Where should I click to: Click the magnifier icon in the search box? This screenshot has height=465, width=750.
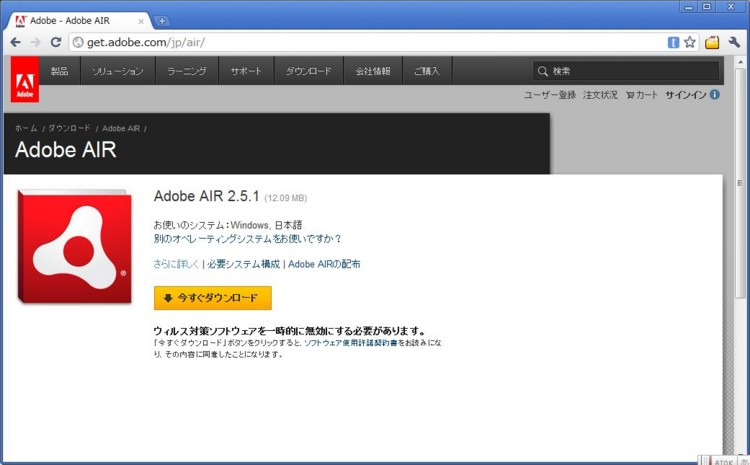(x=542, y=71)
